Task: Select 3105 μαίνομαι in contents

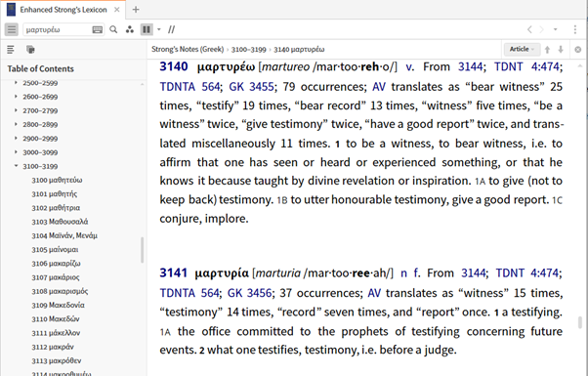Action: point(55,249)
